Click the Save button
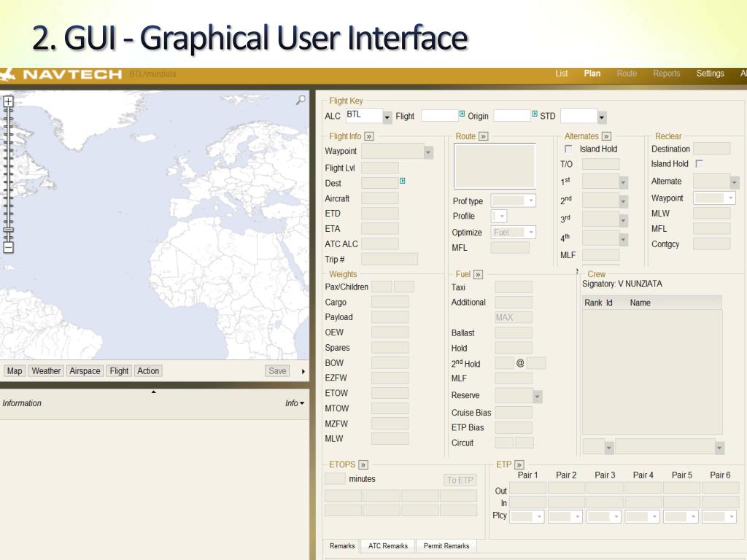Image resolution: width=747 pixels, height=560 pixels. [277, 371]
